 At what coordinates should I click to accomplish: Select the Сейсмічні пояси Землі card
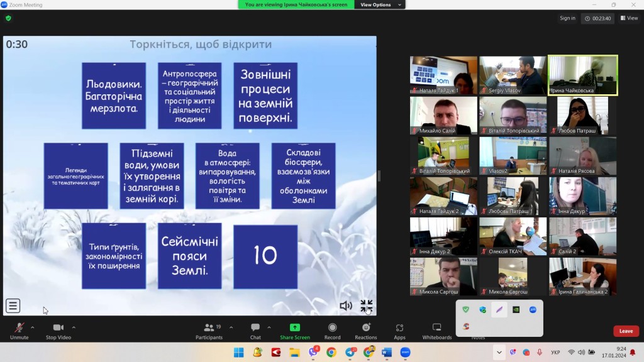click(189, 256)
